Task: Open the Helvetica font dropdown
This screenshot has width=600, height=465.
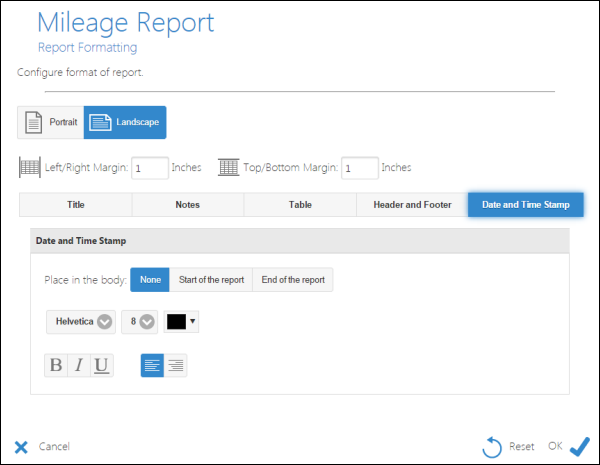Action: [x=82, y=322]
